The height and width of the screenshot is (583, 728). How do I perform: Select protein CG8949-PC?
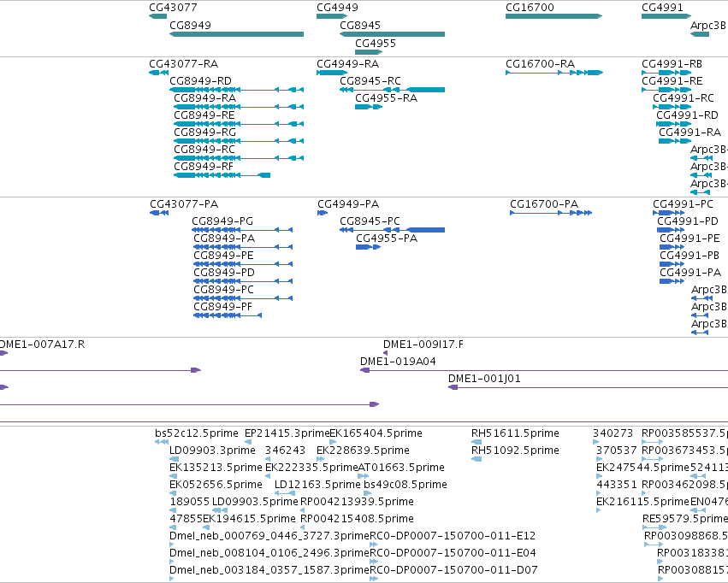point(243,298)
